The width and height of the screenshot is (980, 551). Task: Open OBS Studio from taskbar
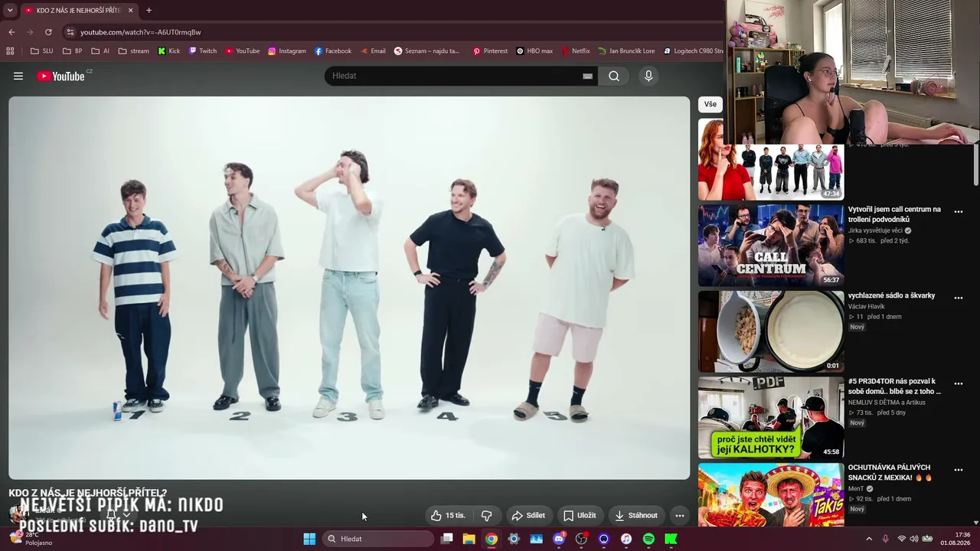581,539
